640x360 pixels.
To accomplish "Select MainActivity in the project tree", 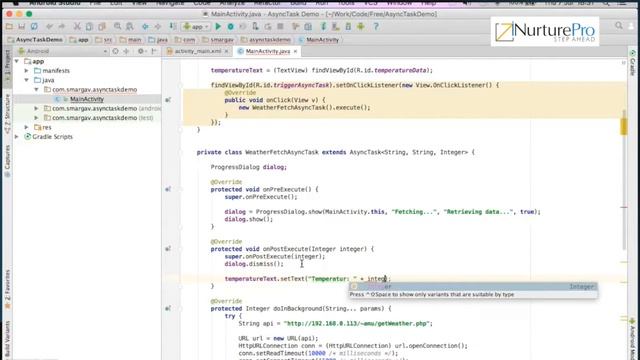I will [x=87, y=99].
